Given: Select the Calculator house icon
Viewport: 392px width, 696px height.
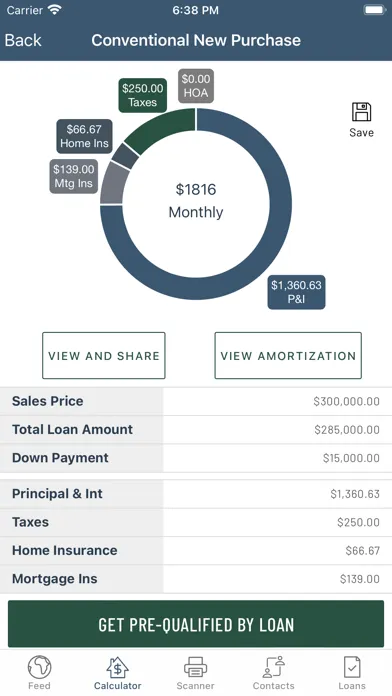Looking at the screenshot, I should pos(117,667).
